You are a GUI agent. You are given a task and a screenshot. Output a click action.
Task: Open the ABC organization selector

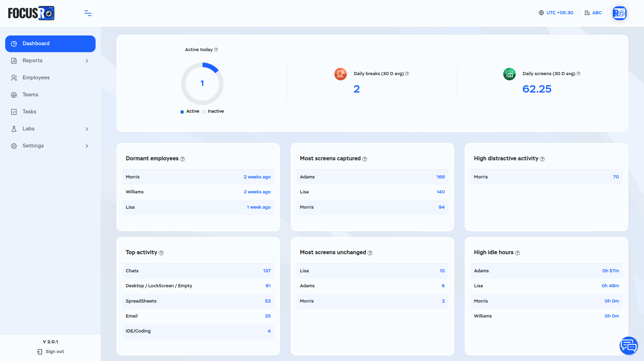pyautogui.click(x=593, y=13)
